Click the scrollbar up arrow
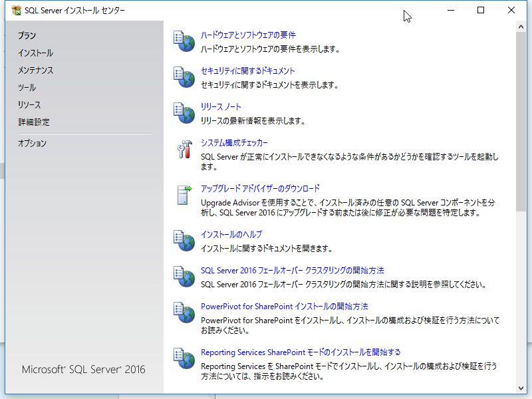The width and height of the screenshot is (532, 399). 521,27
